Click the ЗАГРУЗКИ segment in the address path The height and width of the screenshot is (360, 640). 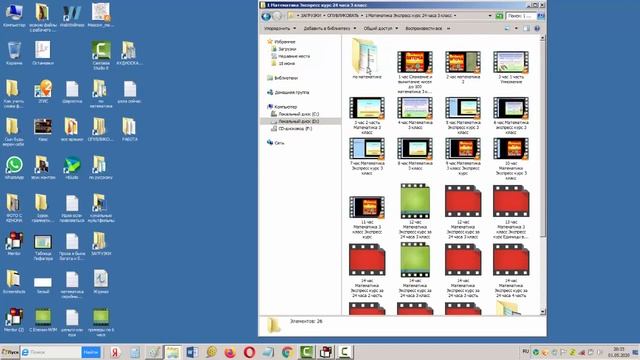point(311,16)
